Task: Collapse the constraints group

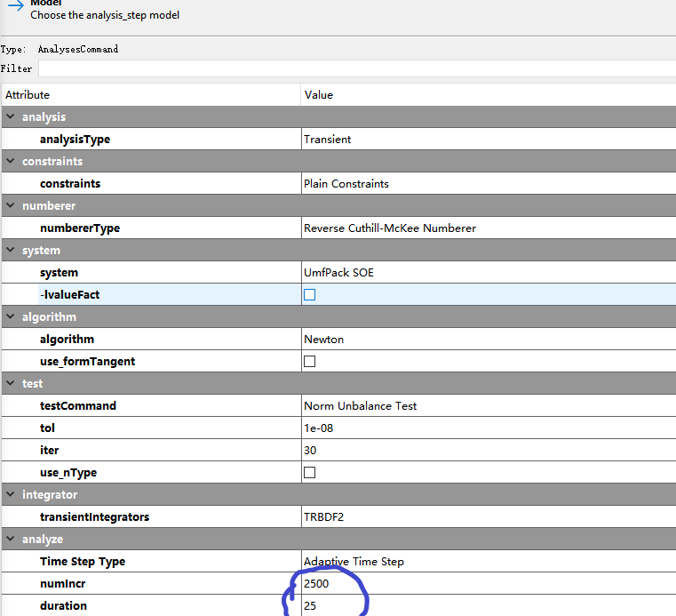Action: pos(11,162)
